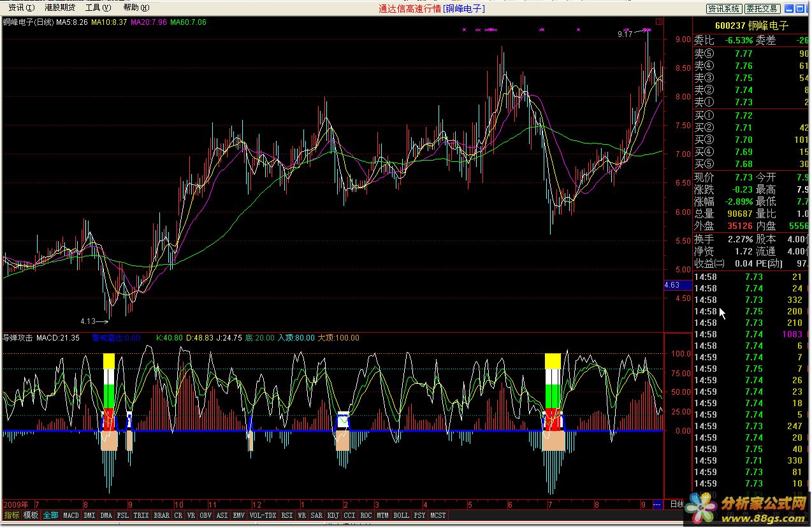Screen dimensions: 812x528
Task: Select the MCST indicator tab
Action: (x=438, y=515)
